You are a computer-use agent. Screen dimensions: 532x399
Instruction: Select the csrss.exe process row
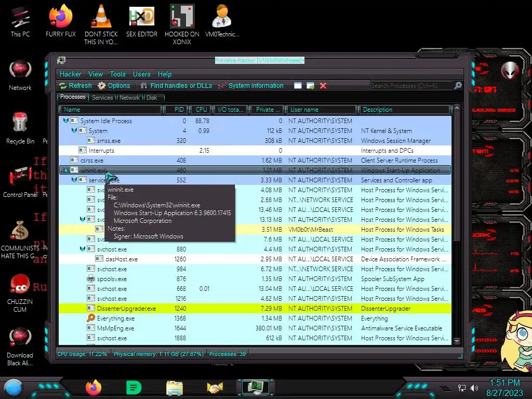tap(255, 160)
